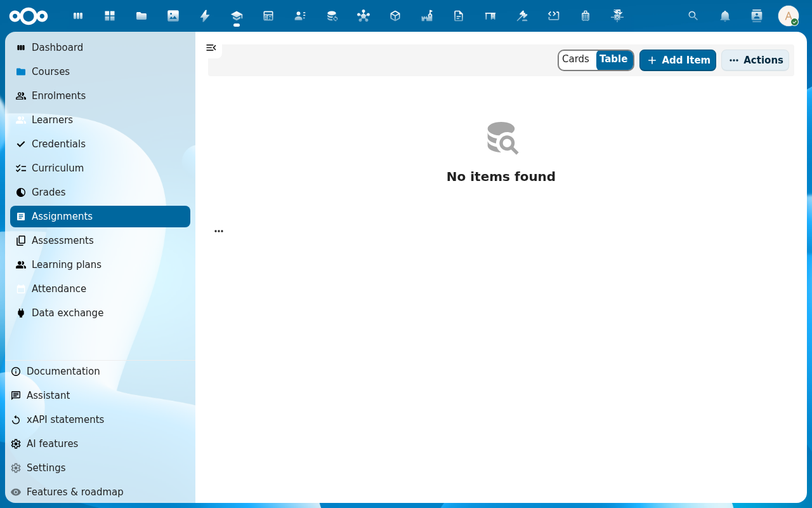
Task: Open the notifications bell
Action: click(725, 16)
